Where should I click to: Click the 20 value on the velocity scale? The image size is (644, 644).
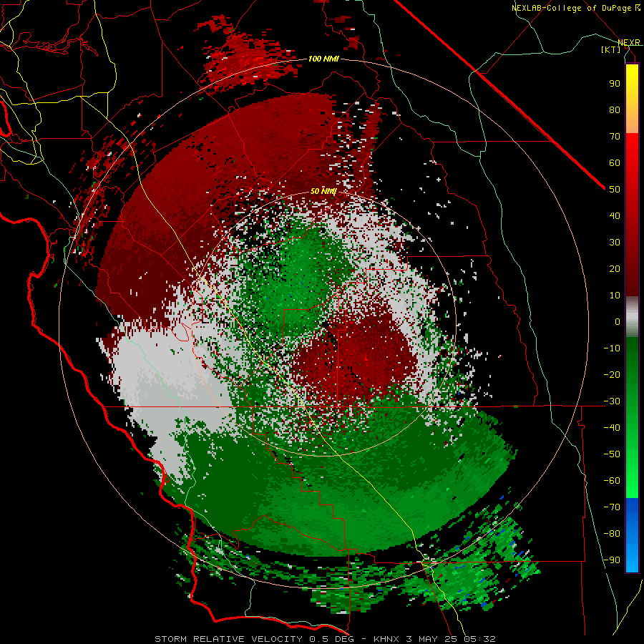pyautogui.click(x=615, y=269)
